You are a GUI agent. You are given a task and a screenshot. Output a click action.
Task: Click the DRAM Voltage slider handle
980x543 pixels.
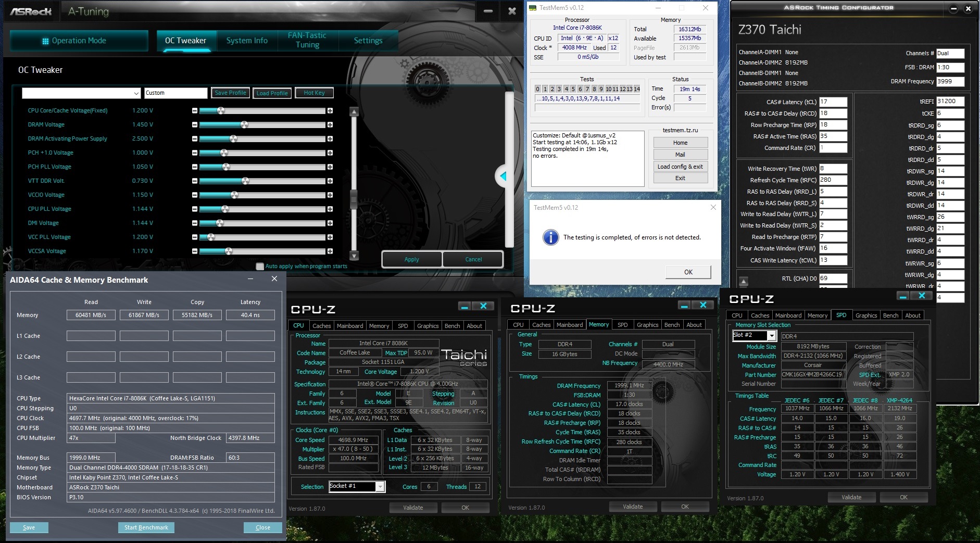[244, 125]
